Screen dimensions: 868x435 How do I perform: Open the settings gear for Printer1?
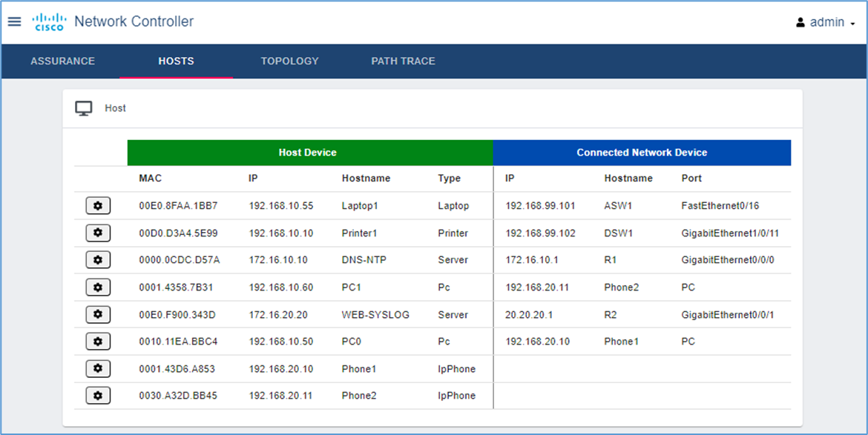pos(98,232)
